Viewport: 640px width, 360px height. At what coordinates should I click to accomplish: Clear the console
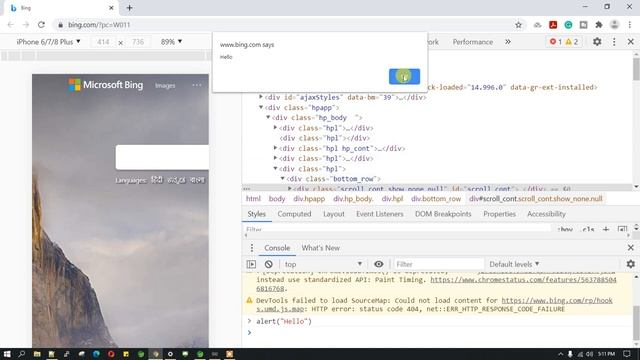[268, 264]
